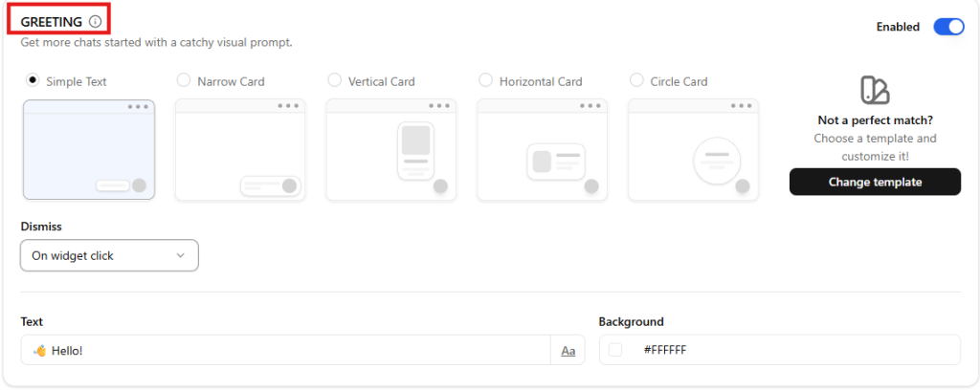Select the Vertical Card radio button
The image size is (980, 390).
[334, 80]
